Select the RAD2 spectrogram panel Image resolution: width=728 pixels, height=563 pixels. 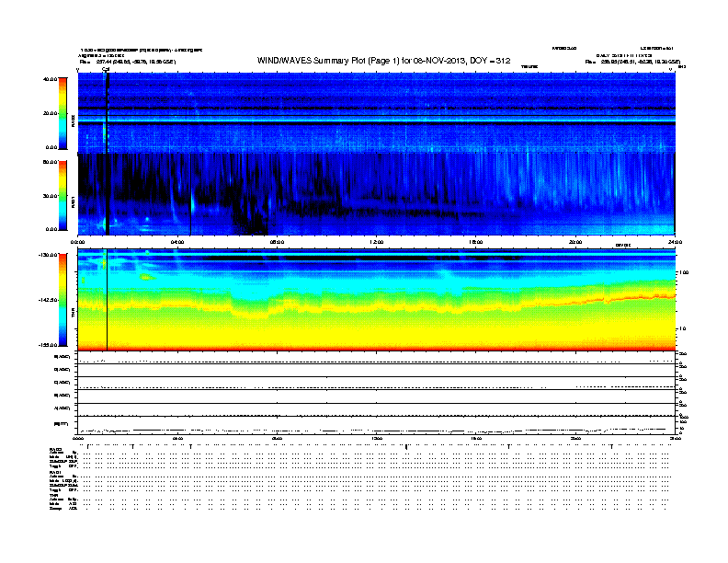377,110
